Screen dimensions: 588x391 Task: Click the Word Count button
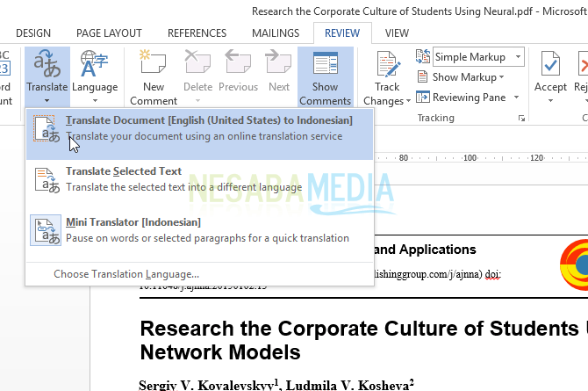pyautogui.click(x=7, y=77)
